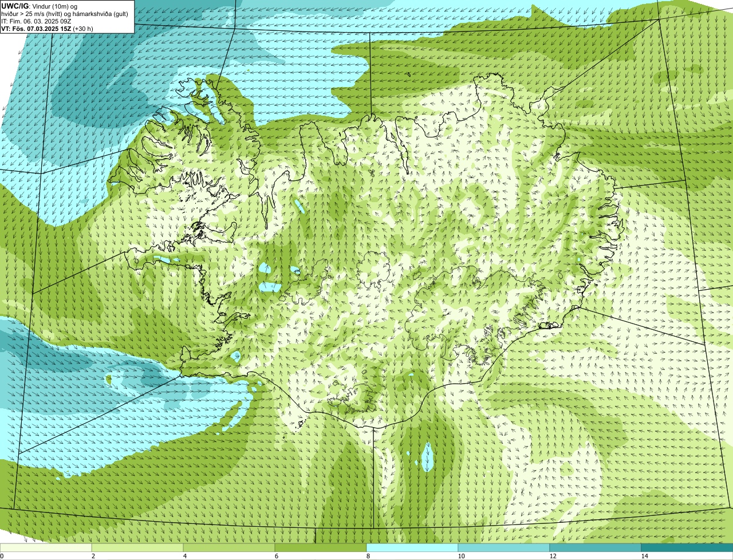Click the "2" label under the color scale

93,556
